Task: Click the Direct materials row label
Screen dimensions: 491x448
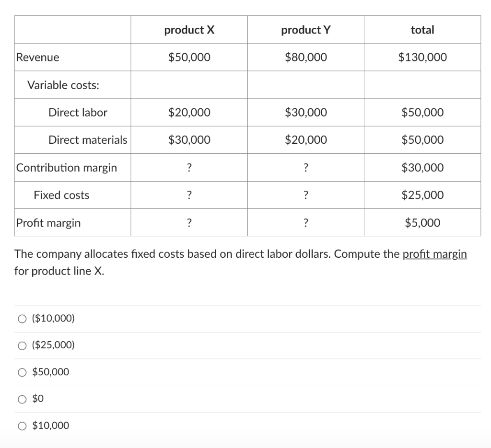Action: click(87, 140)
